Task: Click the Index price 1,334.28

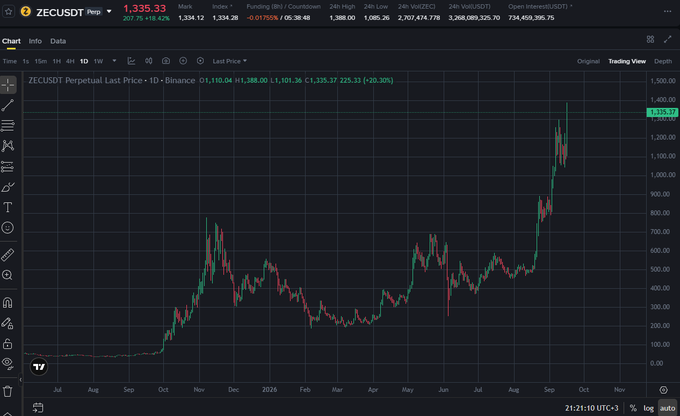Action: [x=225, y=18]
